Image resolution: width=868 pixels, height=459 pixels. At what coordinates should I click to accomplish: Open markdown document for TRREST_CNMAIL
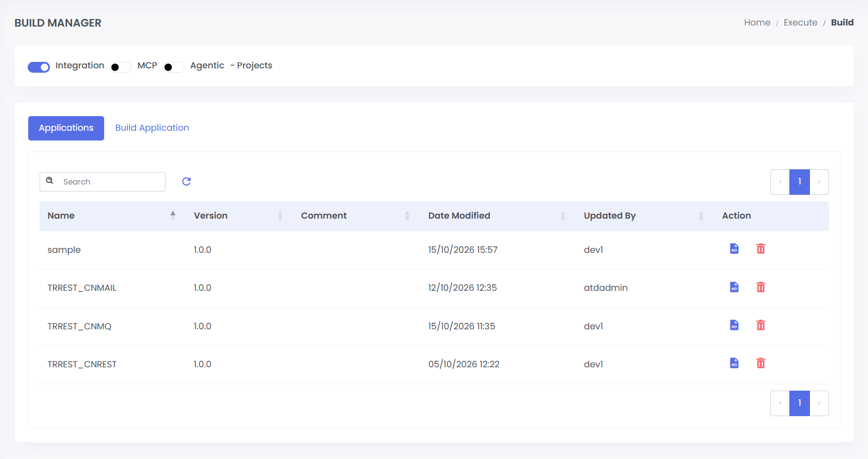tap(734, 287)
